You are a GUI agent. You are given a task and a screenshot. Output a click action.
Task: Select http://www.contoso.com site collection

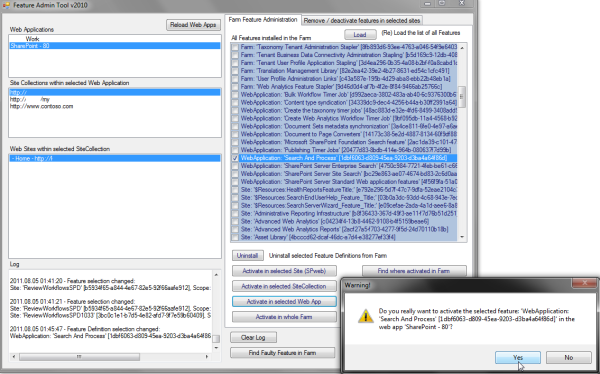pyautogui.click(x=115, y=106)
